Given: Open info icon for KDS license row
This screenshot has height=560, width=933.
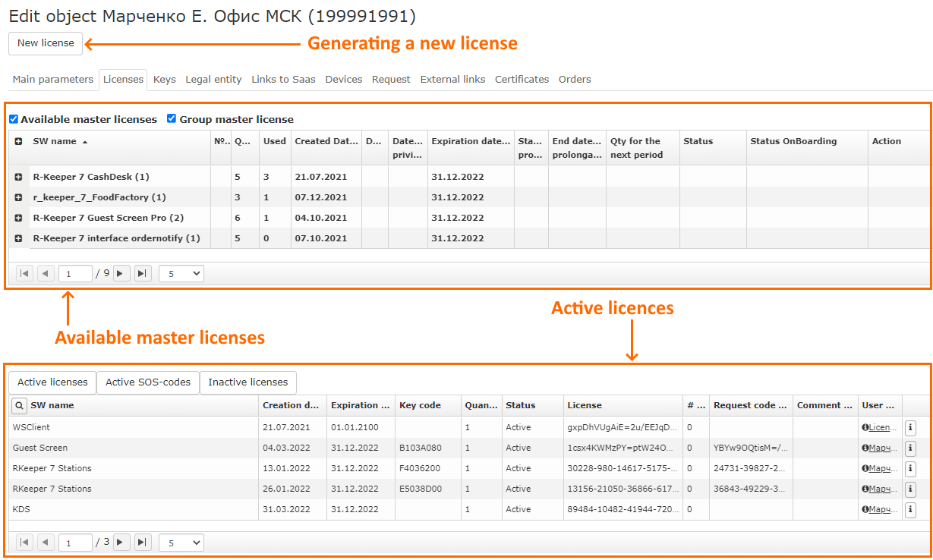Looking at the screenshot, I should [910, 510].
